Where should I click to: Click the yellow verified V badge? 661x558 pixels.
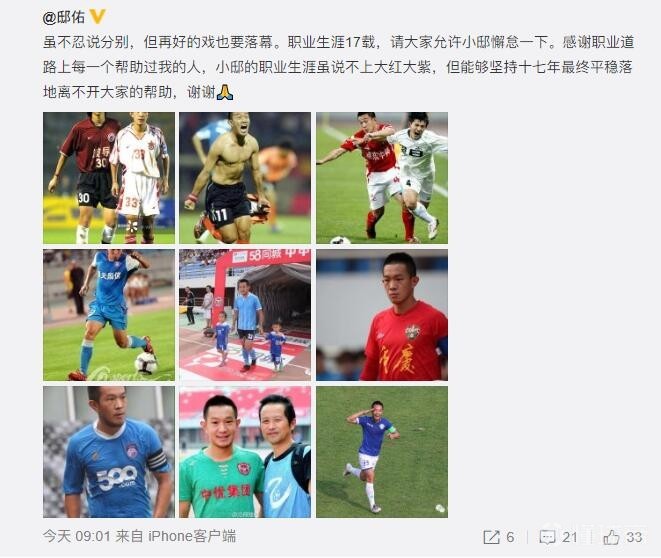pyautogui.click(x=97, y=16)
